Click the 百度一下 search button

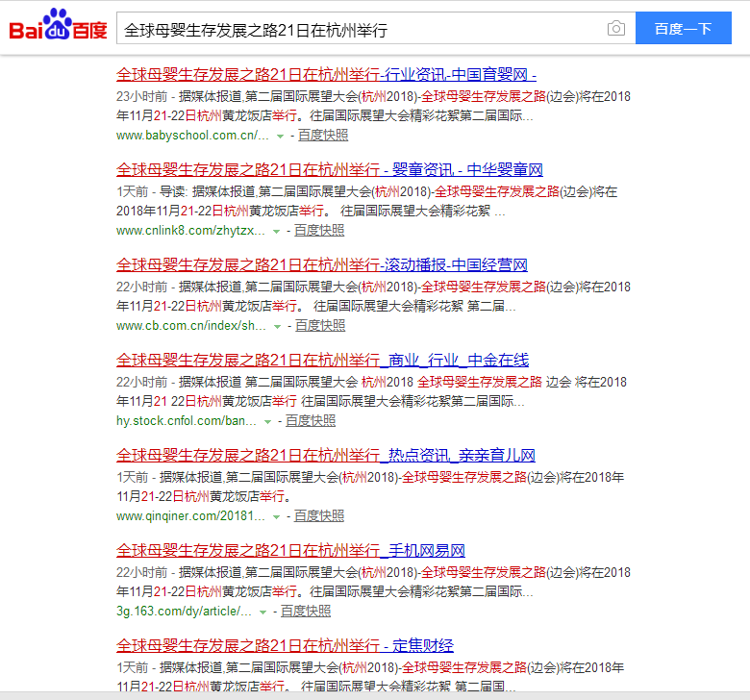pos(683,28)
